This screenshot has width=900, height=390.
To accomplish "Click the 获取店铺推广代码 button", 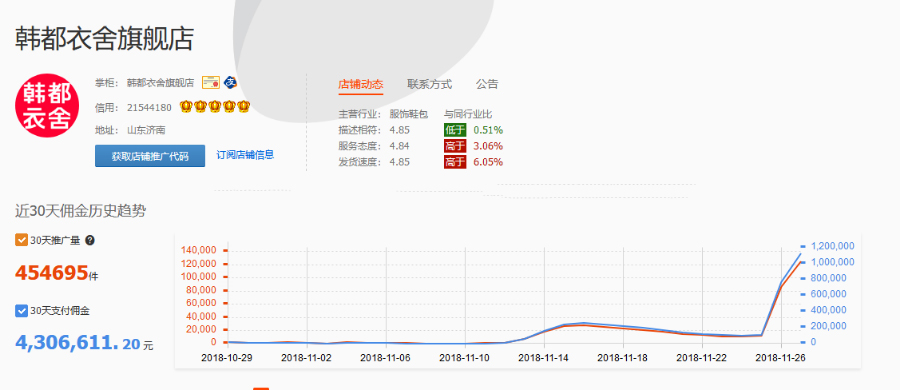I will (x=150, y=156).
